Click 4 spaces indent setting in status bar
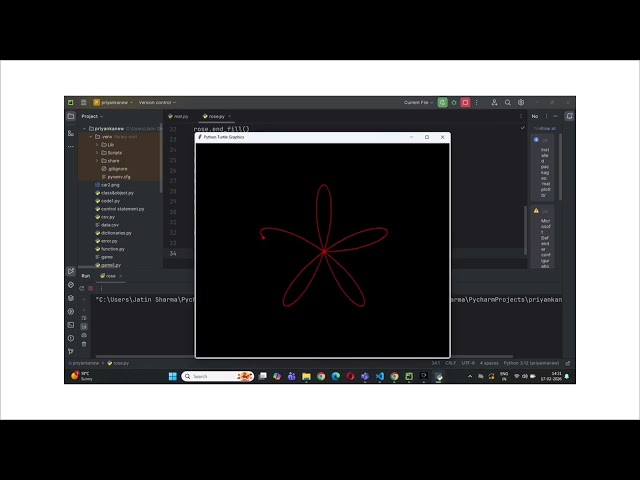Viewport: 640px width, 480px height. [489, 363]
